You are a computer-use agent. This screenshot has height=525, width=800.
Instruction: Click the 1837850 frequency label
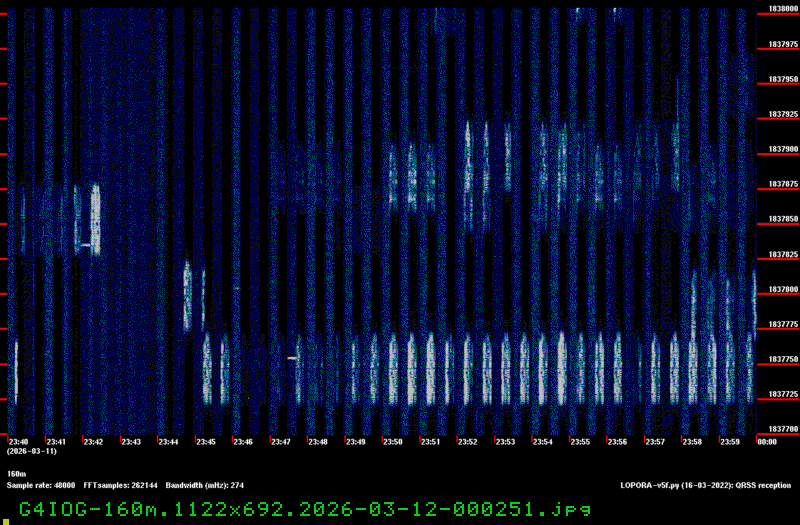(x=783, y=219)
